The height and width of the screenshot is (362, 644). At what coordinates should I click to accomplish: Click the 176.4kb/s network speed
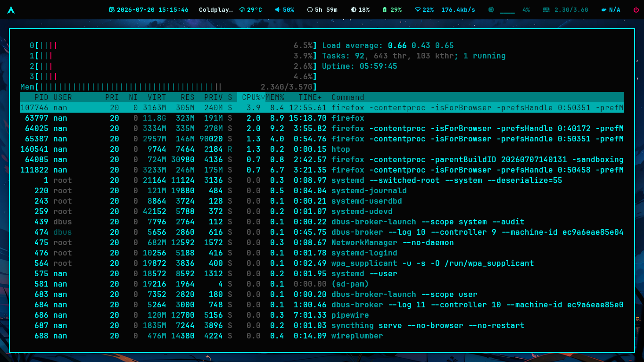[x=458, y=10]
